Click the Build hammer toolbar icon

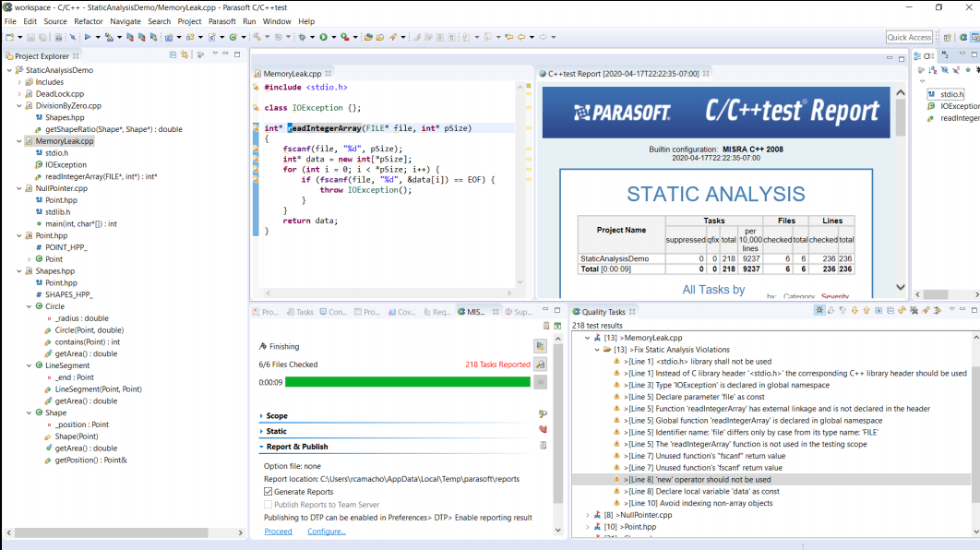pyautogui.click(x=257, y=38)
